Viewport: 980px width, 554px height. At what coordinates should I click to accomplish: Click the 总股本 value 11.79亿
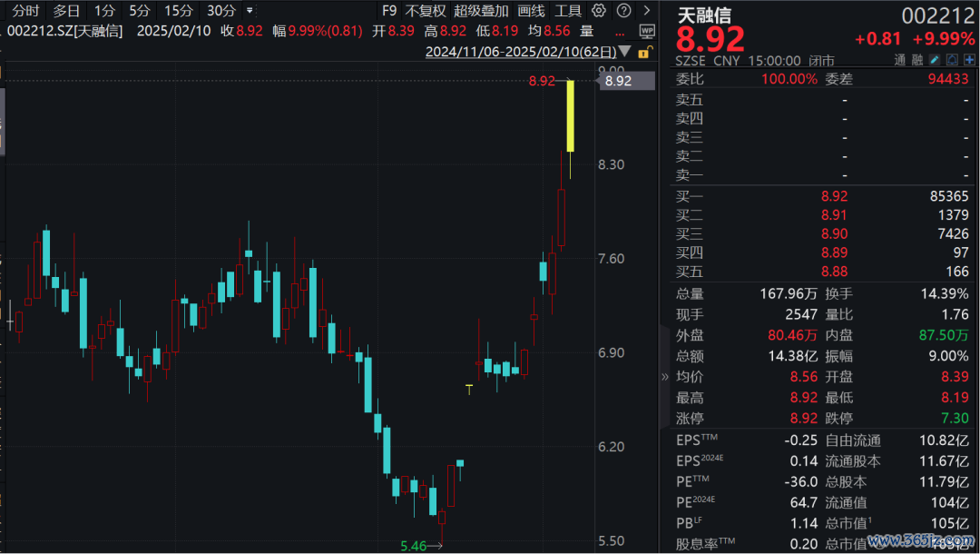tap(944, 481)
